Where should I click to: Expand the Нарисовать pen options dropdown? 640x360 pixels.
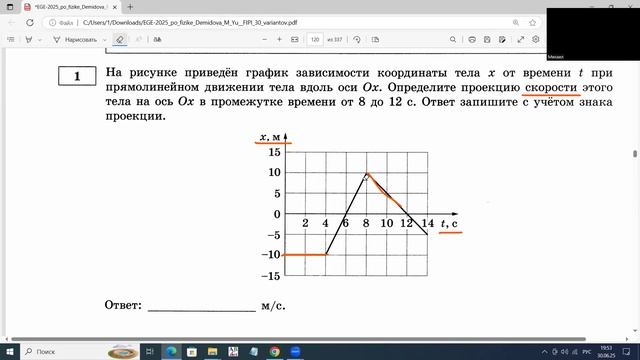(104, 40)
